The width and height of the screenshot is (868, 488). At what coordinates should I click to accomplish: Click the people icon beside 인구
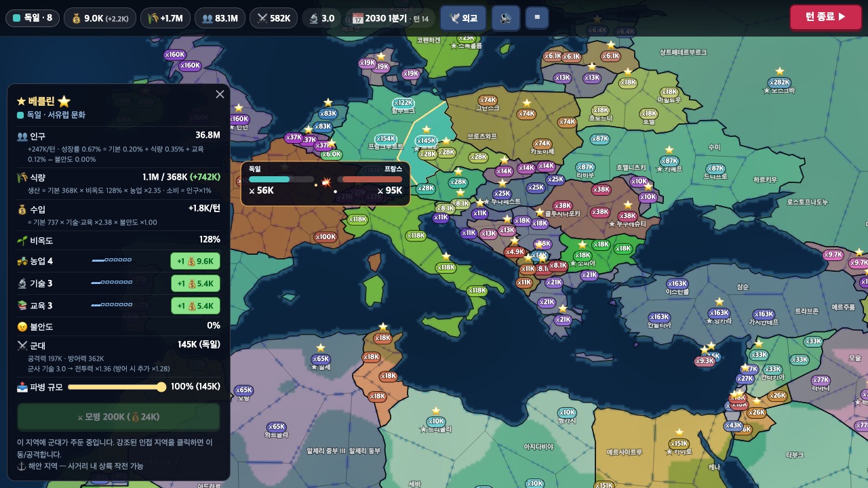[22, 136]
